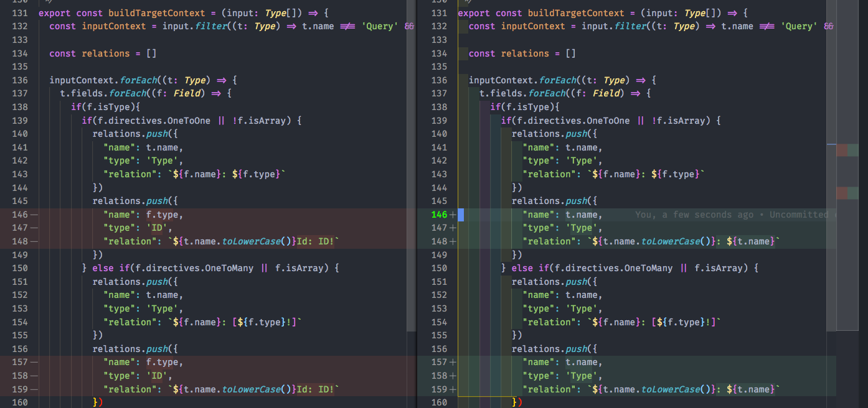This screenshot has width=868, height=408.
Task: Click the upper red-green change mark in overview ruler
Action: point(847,151)
